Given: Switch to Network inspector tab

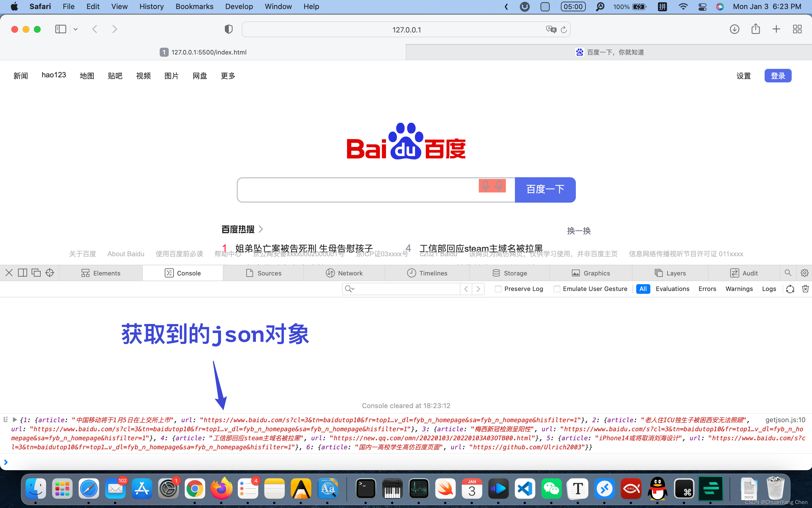Looking at the screenshot, I should pos(344,273).
